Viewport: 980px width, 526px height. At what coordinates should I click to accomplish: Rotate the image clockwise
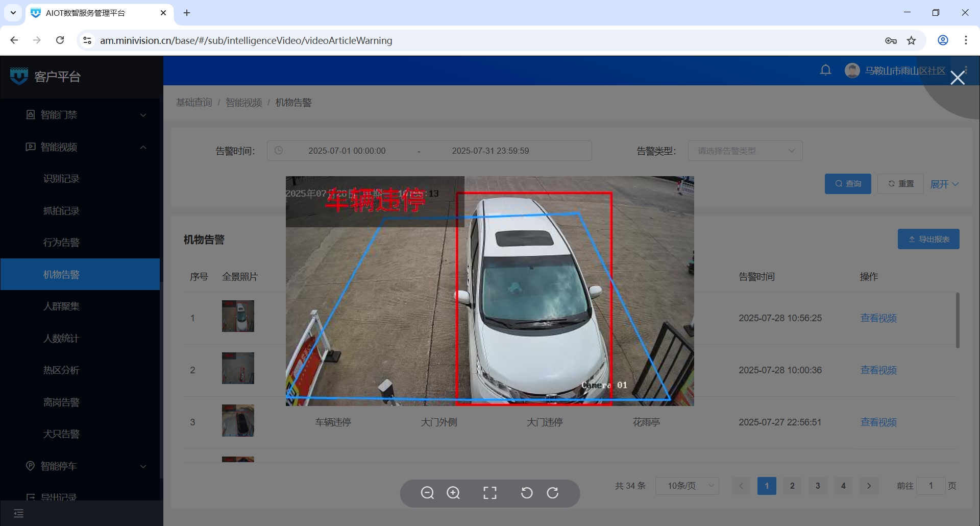(552, 493)
